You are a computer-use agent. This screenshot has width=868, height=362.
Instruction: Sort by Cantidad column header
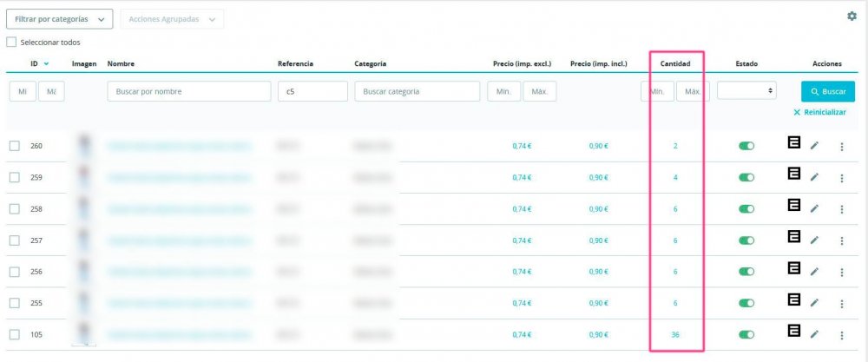tap(675, 63)
